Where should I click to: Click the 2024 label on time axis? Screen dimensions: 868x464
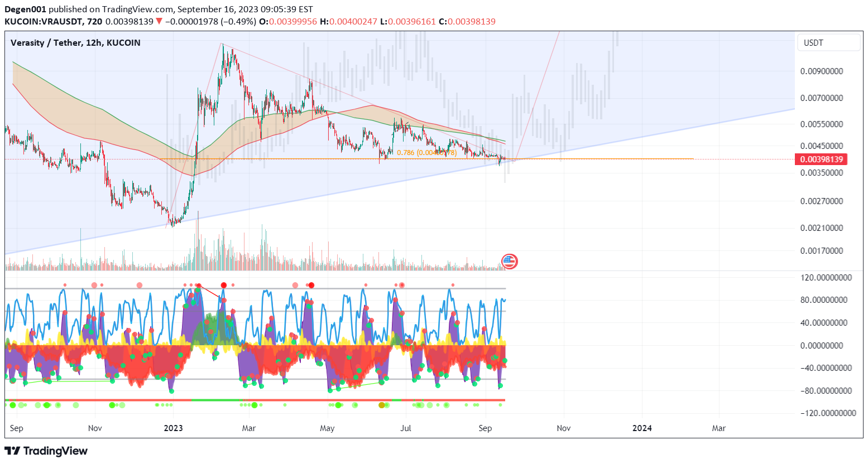[642, 428]
